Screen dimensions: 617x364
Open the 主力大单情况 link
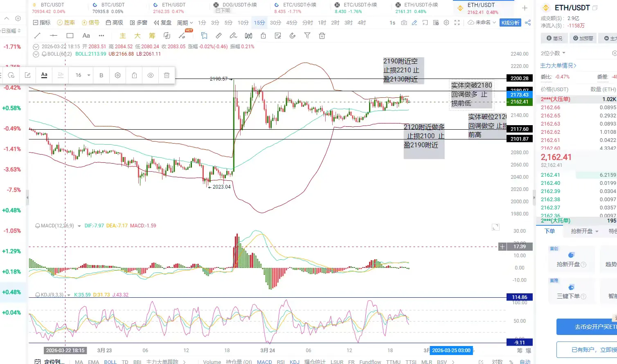coord(558,65)
